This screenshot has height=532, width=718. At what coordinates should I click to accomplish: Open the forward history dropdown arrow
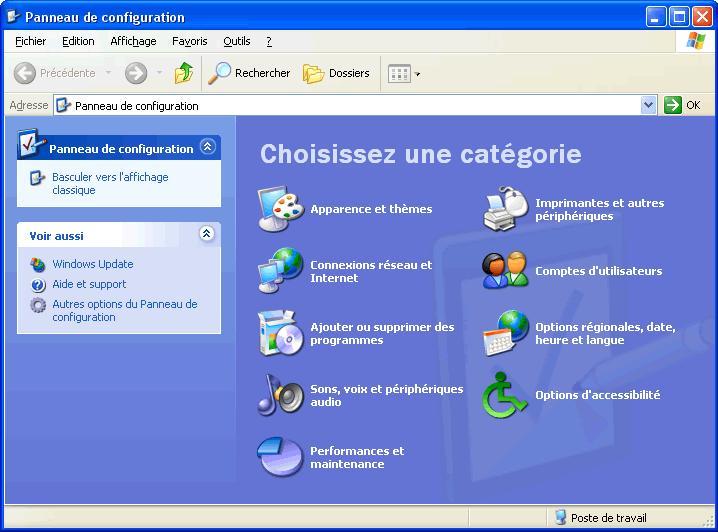pyautogui.click(x=159, y=73)
